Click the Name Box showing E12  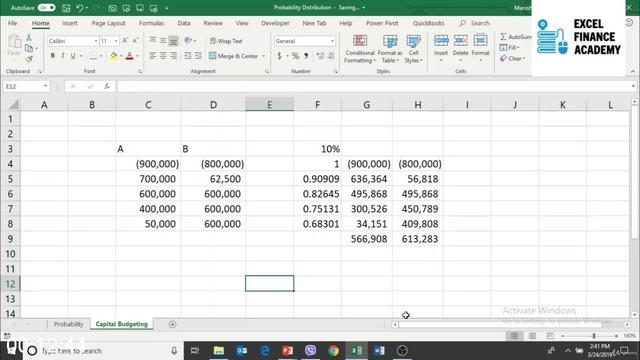26,86
